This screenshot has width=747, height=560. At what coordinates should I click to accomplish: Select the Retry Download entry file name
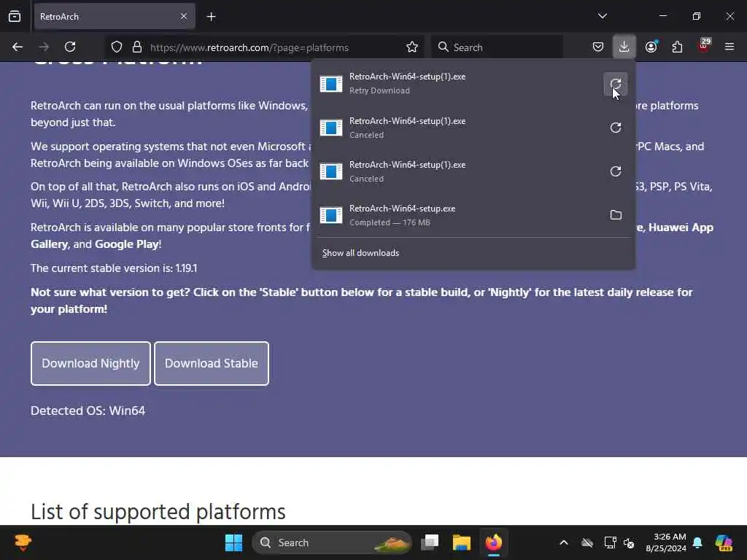point(407,77)
